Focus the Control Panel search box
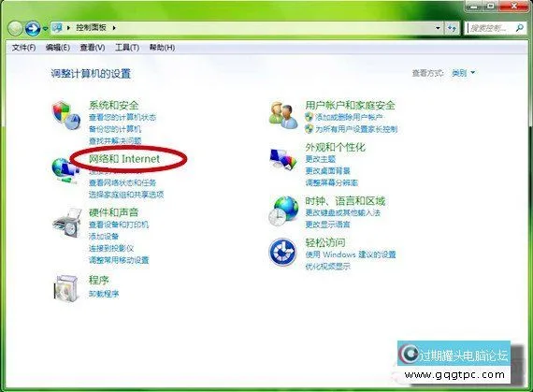The height and width of the screenshot is (392, 533). tap(491, 28)
